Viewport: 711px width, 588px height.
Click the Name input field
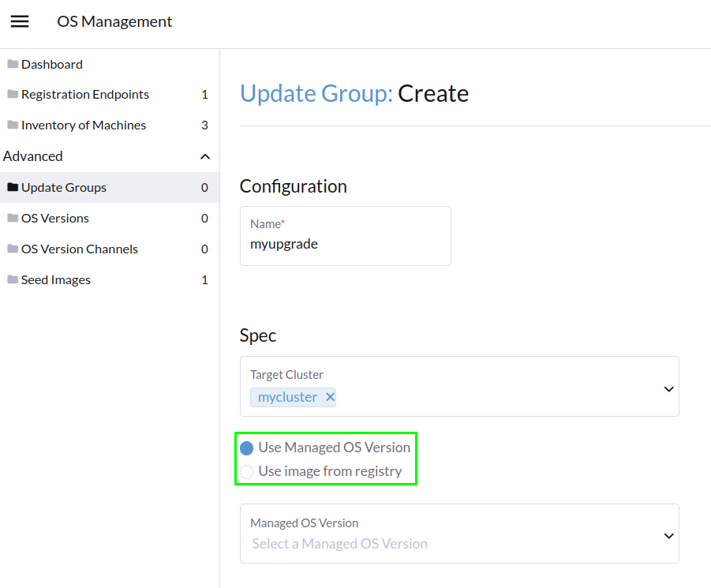(x=345, y=244)
